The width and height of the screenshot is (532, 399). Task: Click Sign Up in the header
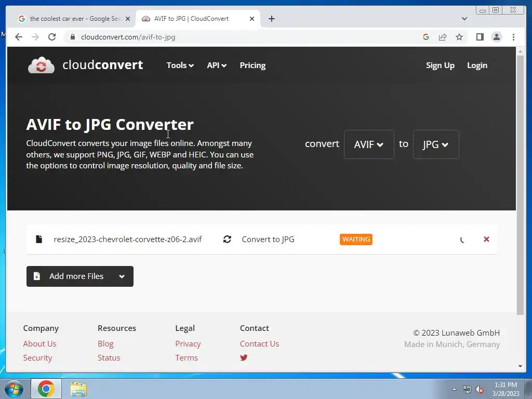click(x=440, y=65)
